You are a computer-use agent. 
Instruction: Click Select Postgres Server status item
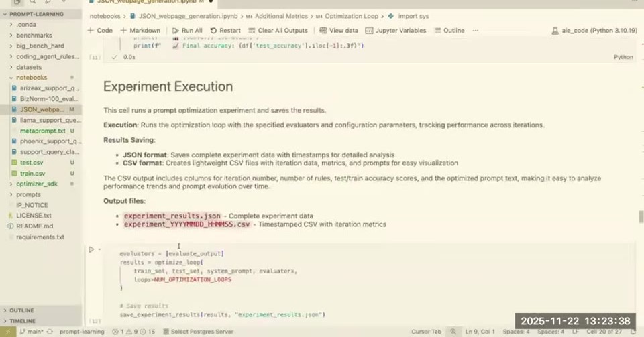click(198, 332)
